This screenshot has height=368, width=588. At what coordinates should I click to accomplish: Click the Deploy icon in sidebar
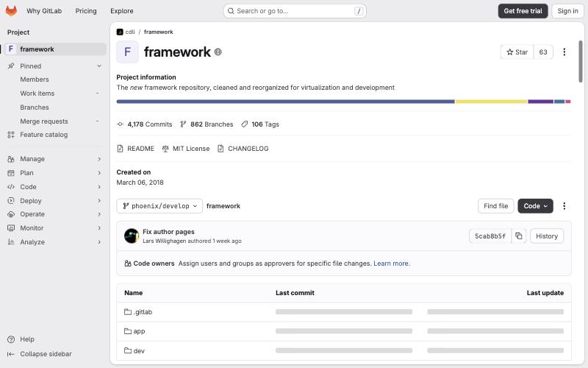pos(11,200)
